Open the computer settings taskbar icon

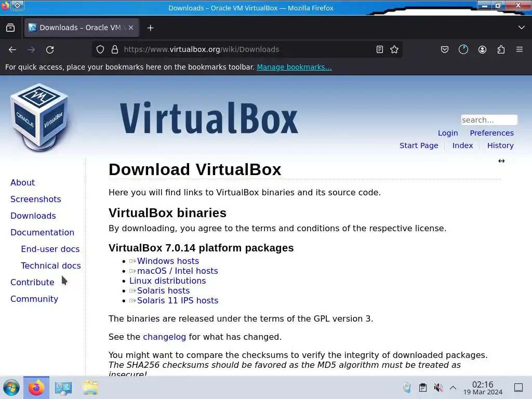pyautogui.click(x=63, y=388)
